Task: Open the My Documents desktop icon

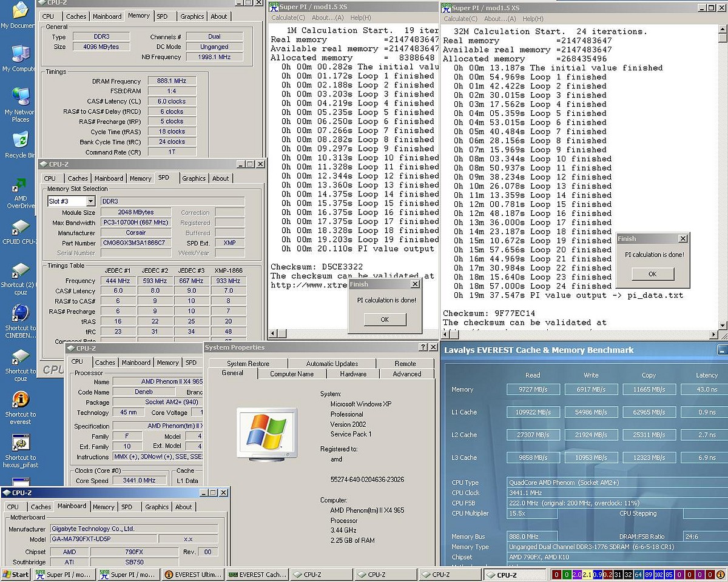Action: point(19,15)
